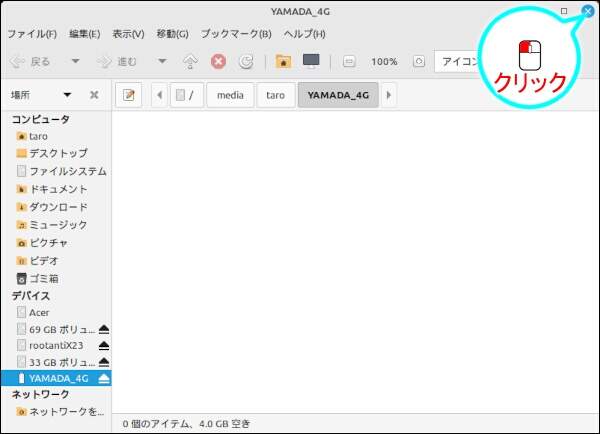Go forward with the 進む button
The width and height of the screenshot is (600, 434).
coord(117,62)
